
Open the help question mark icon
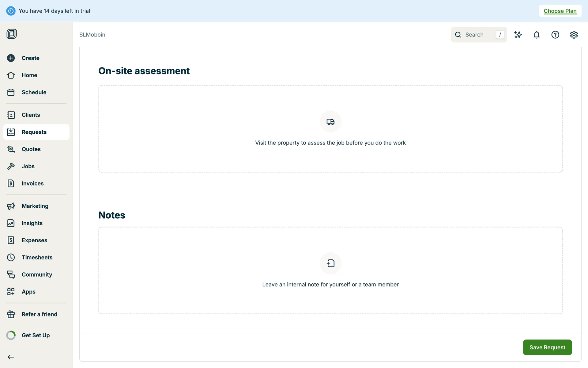pyautogui.click(x=555, y=35)
